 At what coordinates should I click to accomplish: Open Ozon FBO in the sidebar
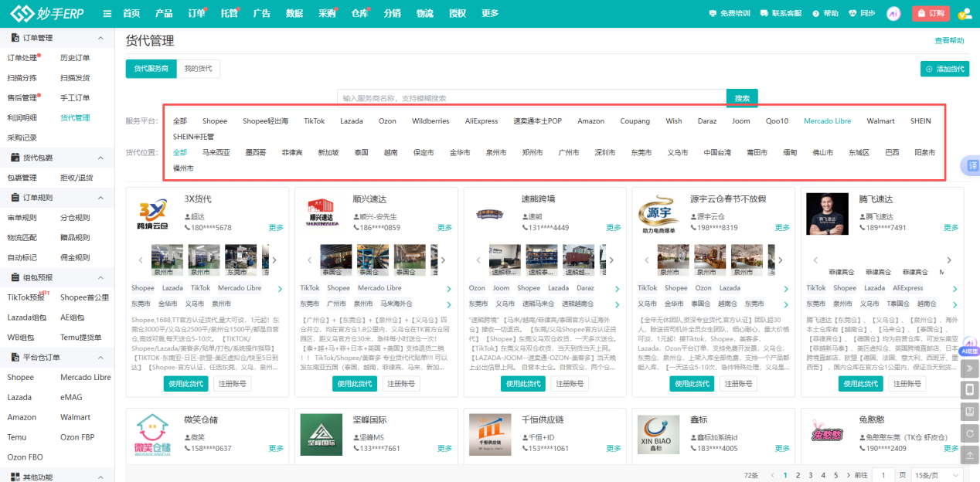coord(25,457)
